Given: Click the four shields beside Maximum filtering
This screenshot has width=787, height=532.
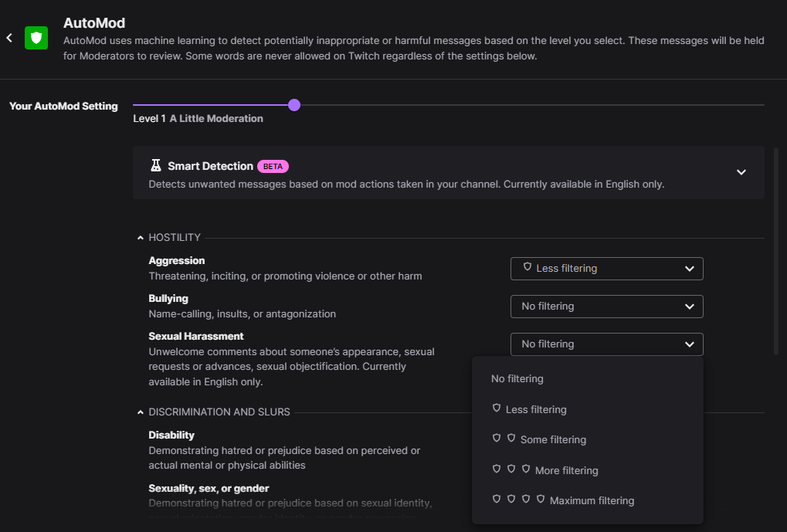Looking at the screenshot, I should (x=518, y=499).
